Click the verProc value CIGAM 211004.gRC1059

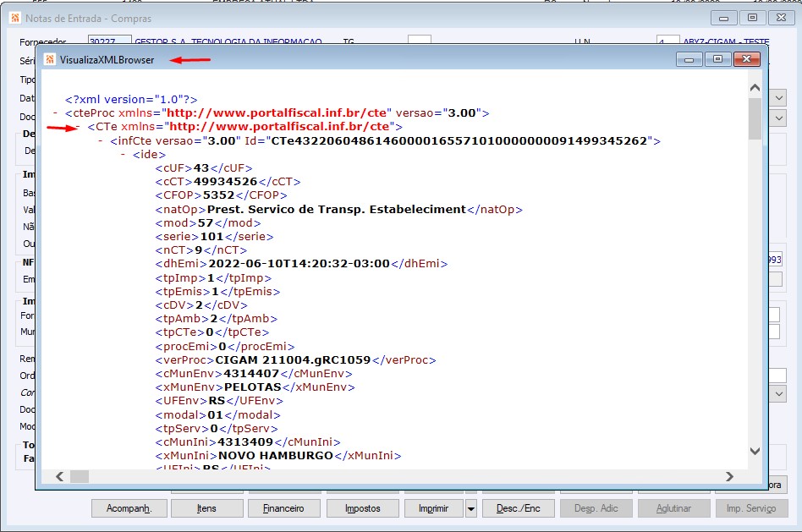(x=293, y=360)
